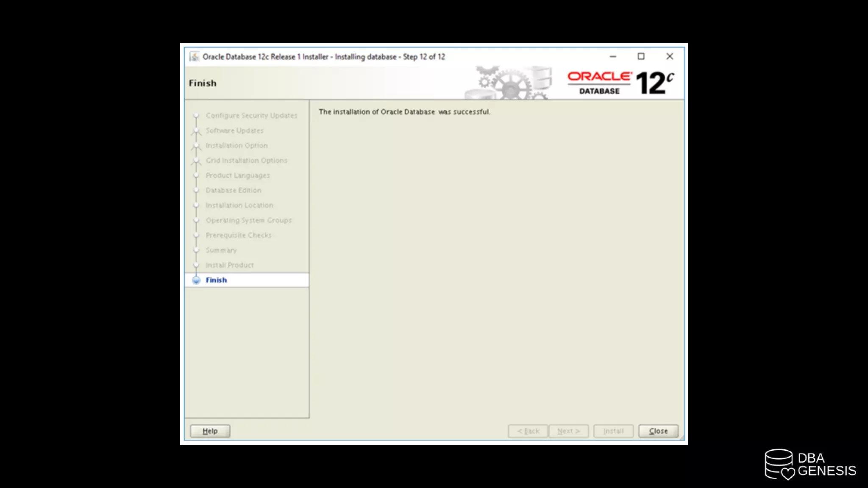Screen dimensions: 868x488
Task: Click the DBA Genesis watermark logo
Action: click(x=810, y=464)
